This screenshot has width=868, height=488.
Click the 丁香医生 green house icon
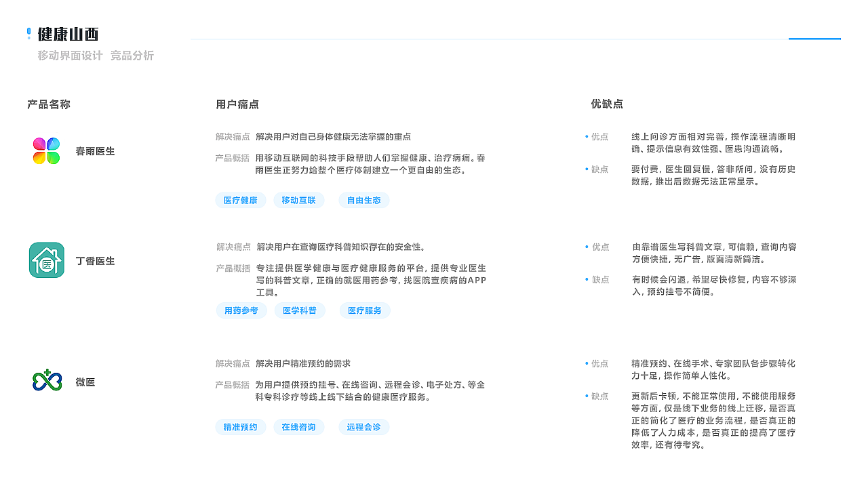(47, 260)
